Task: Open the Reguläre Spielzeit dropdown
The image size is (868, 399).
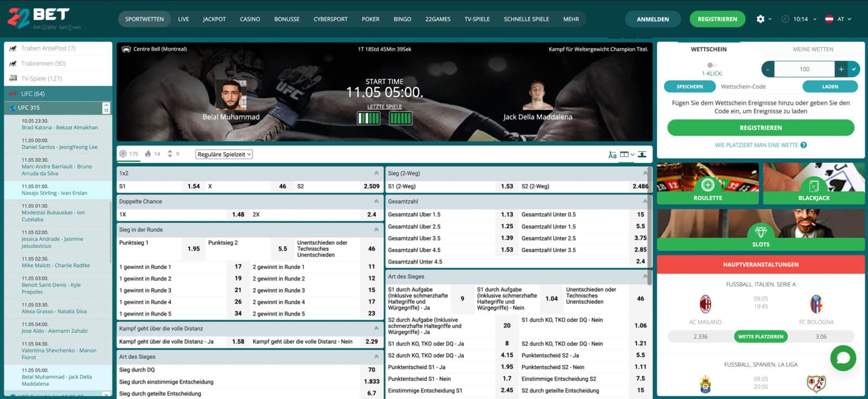Action: (224, 154)
